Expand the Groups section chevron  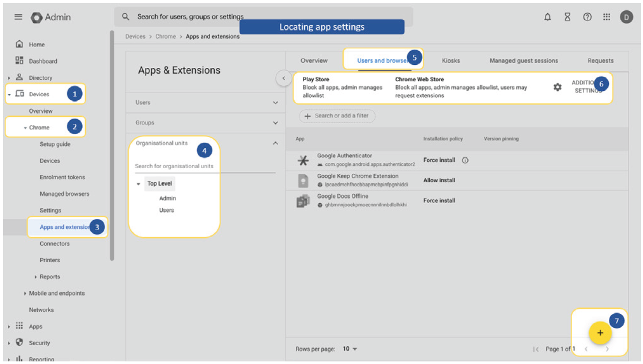(x=276, y=123)
